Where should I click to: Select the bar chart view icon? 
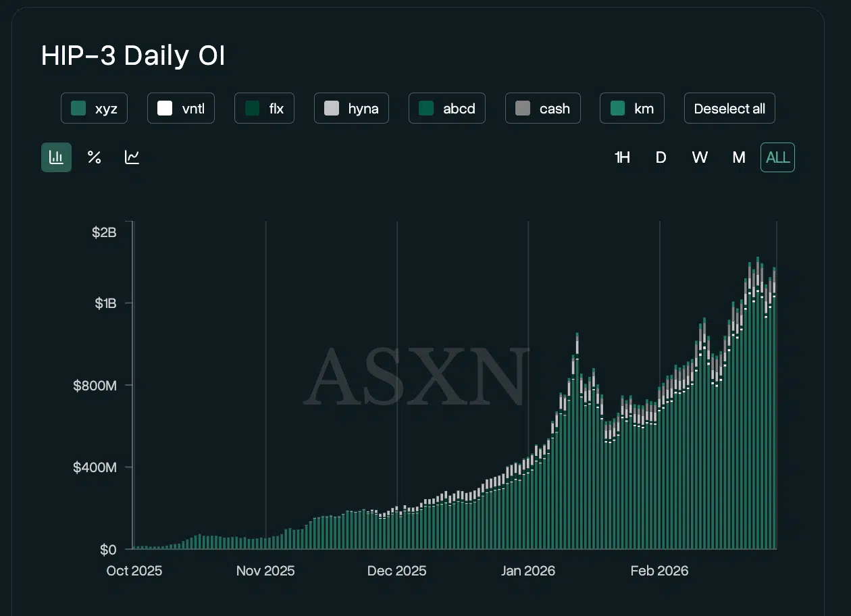point(56,157)
